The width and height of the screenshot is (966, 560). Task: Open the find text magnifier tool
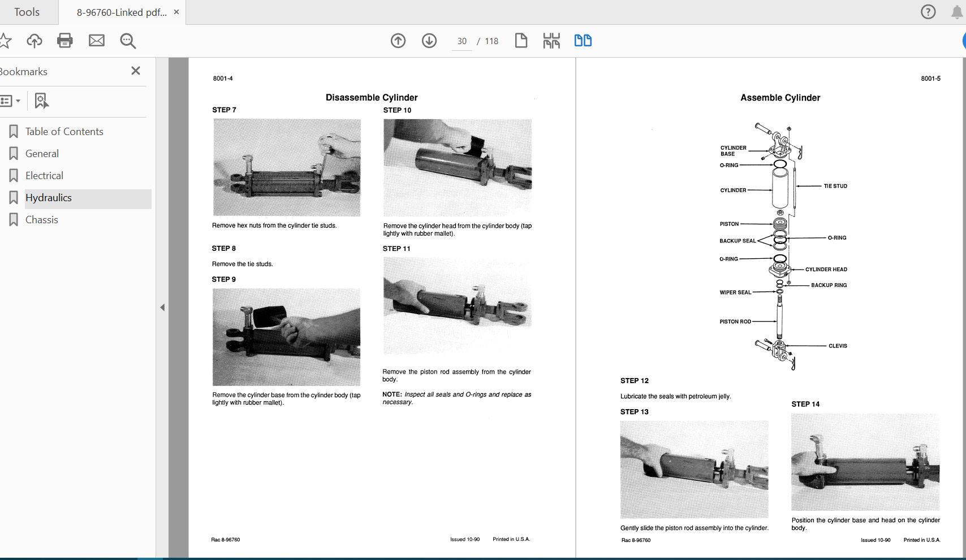[128, 41]
